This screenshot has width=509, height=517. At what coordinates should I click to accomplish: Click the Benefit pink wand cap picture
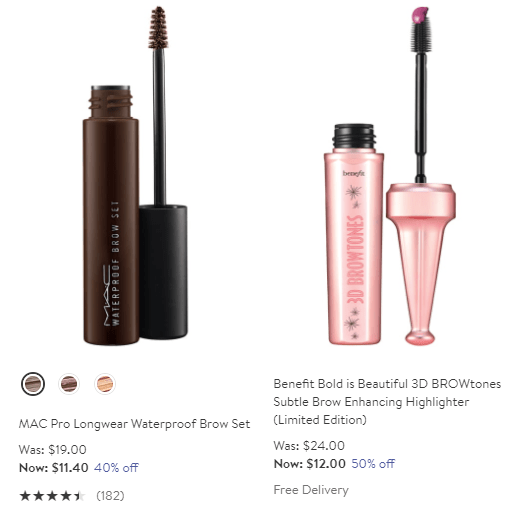point(421,177)
